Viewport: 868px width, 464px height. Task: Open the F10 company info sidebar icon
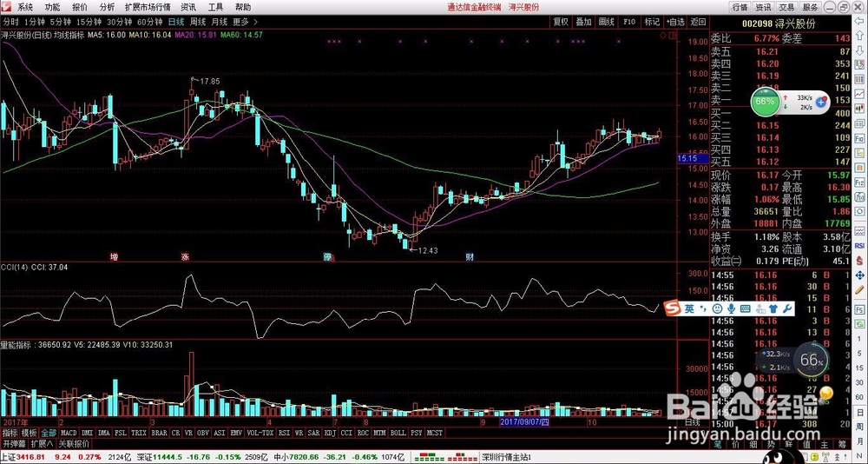[x=859, y=138]
